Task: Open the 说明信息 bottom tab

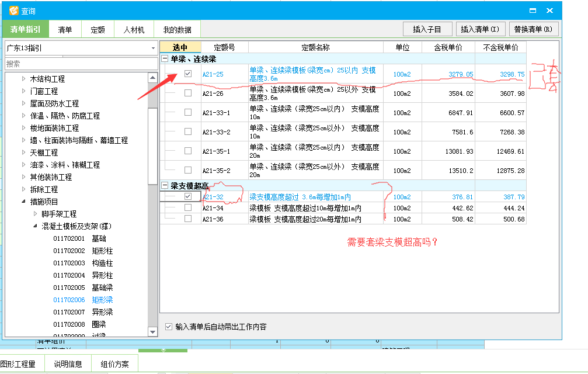Action: pos(68,364)
